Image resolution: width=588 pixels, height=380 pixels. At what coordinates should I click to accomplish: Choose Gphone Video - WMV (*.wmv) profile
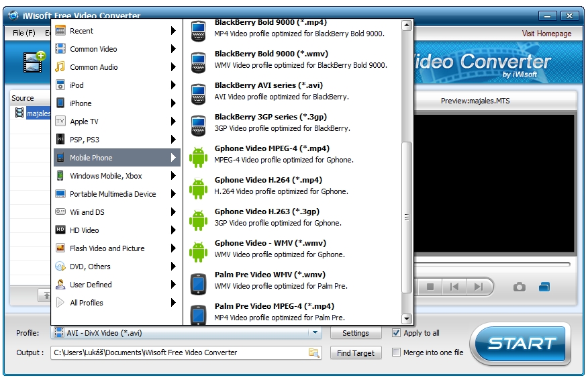pyautogui.click(x=293, y=248)
